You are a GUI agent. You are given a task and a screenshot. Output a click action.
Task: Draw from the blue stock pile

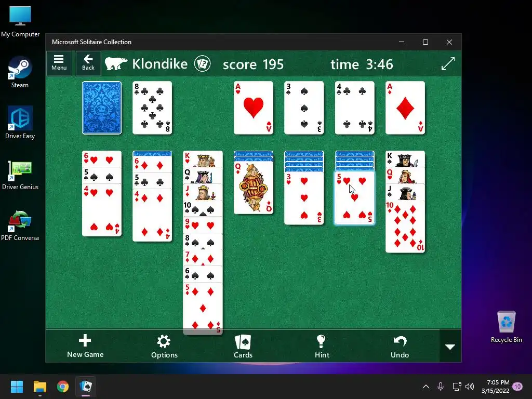coord(102,108)
